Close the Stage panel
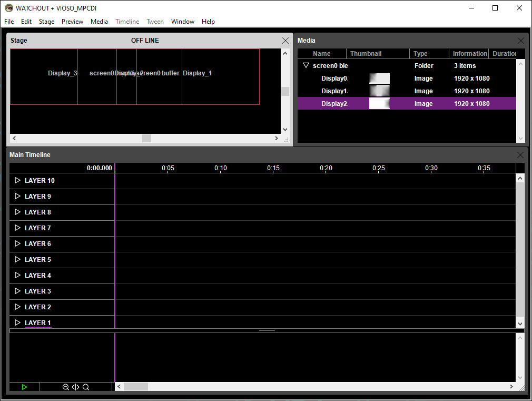532x401 pixels. tap(285, 41)
